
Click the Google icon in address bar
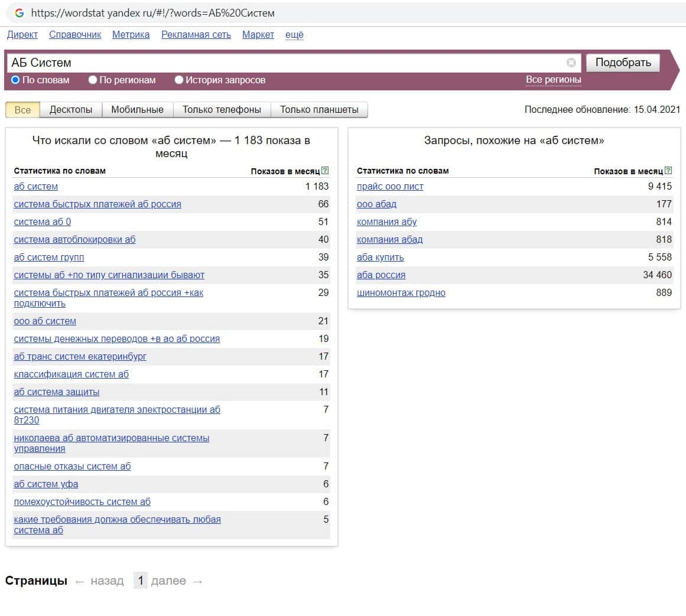(19, 12)
